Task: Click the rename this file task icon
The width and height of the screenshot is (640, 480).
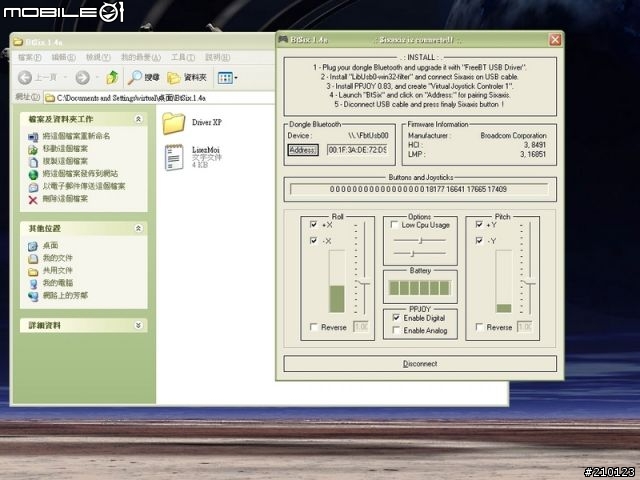Action: pyautogui.click(x=33, y=136)
